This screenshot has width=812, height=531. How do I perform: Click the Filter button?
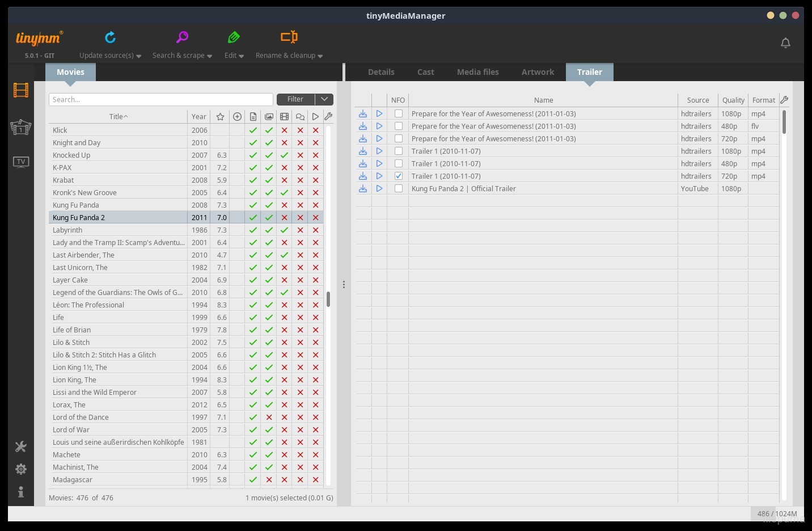tap(295, 99)
